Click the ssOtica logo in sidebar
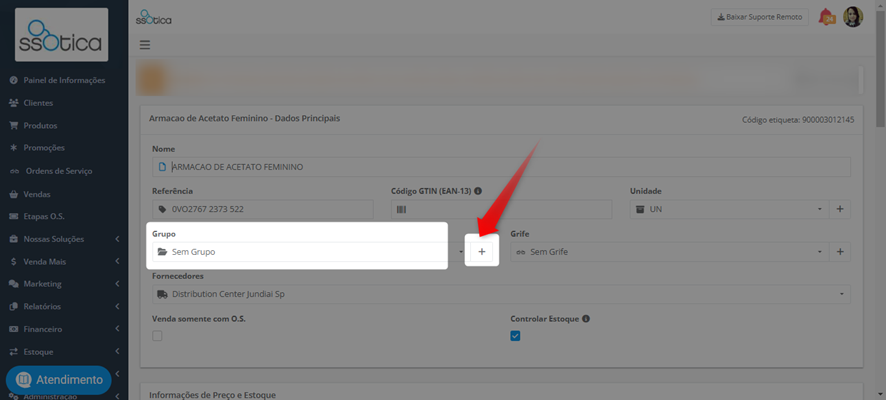Image resolution: width=886 pixels, height=400 pixels. tap(61, 35)
